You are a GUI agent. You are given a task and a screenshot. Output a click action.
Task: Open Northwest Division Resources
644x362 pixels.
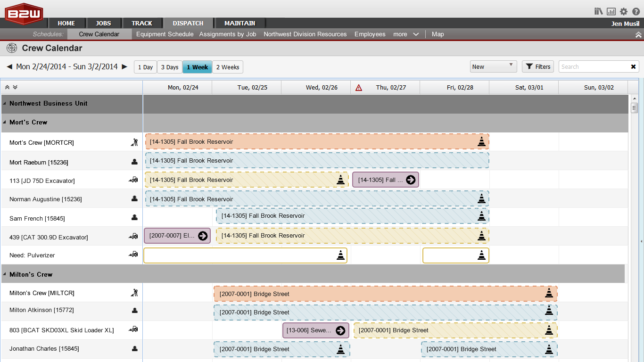(305, 34)
